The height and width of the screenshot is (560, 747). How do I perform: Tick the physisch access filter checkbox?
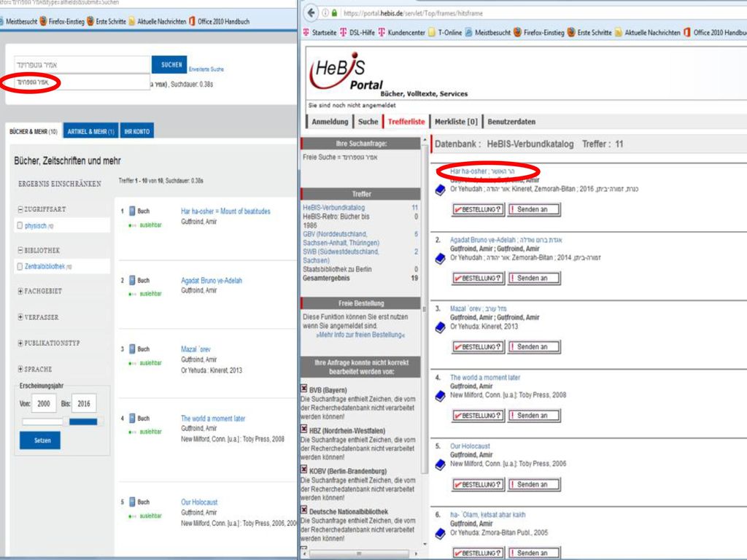pyautogui.click(x=20, y=225)
